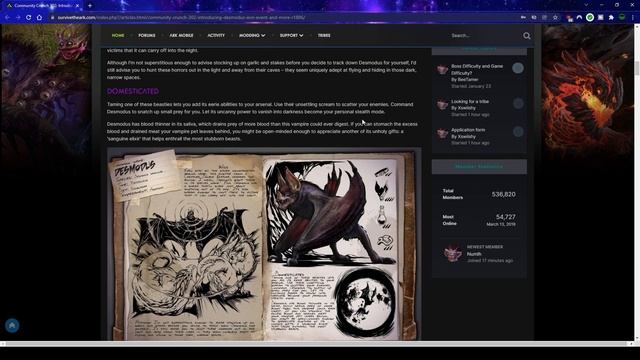Reload the page with the refresh icon
The height and width of the screenshot is (360, 640).
[x=29, y=18]
